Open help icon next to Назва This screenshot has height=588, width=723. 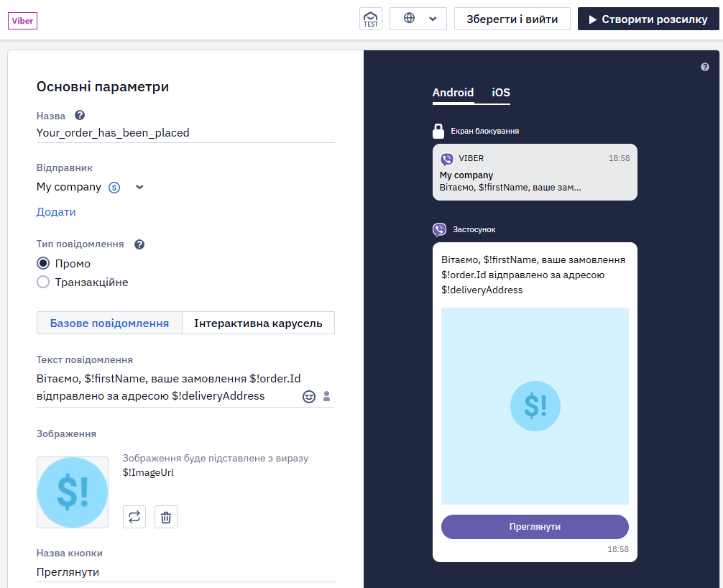[80, 115]
